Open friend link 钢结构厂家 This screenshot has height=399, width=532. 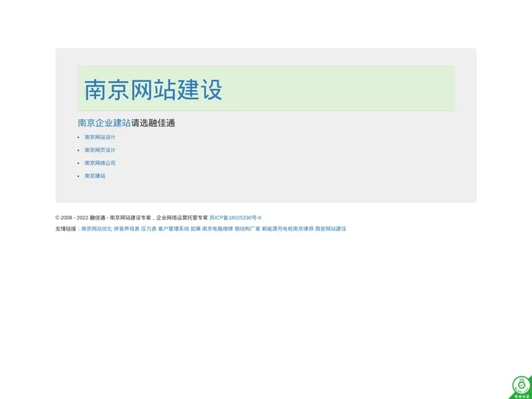(x=248, y=228)
